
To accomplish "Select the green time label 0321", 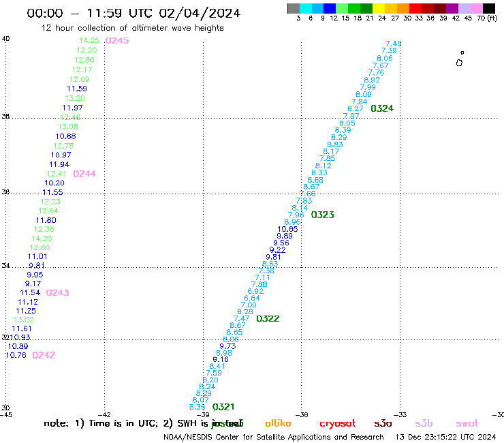I will coord(223,407).
